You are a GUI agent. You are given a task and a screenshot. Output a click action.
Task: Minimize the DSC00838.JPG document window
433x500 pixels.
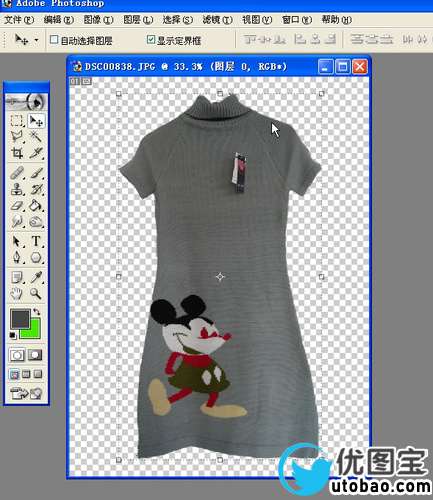325,67
